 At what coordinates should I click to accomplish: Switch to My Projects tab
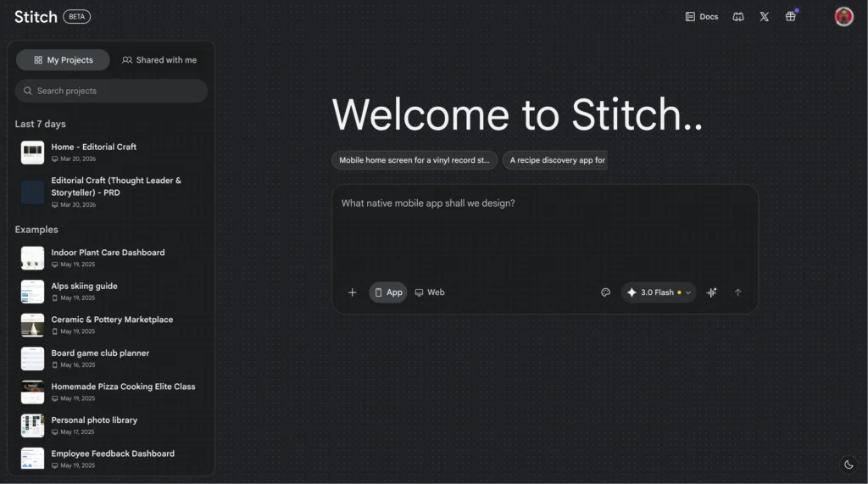pyautogui.click(x=63, y=60)
